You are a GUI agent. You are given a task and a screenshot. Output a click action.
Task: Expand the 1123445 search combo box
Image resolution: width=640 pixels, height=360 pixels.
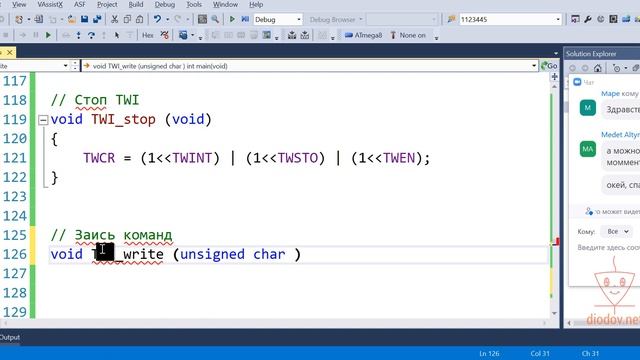[558, 19]
